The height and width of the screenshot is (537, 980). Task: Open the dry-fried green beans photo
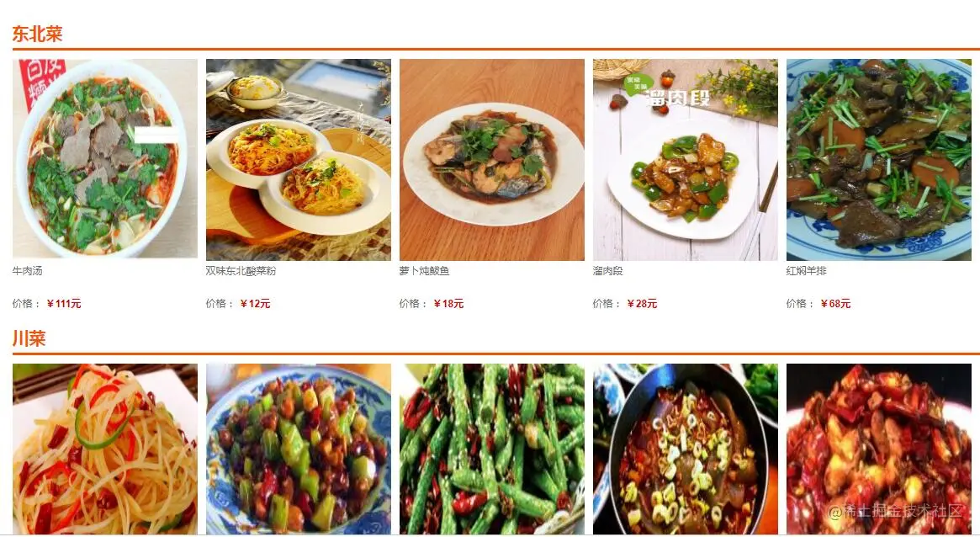point(492,449)
